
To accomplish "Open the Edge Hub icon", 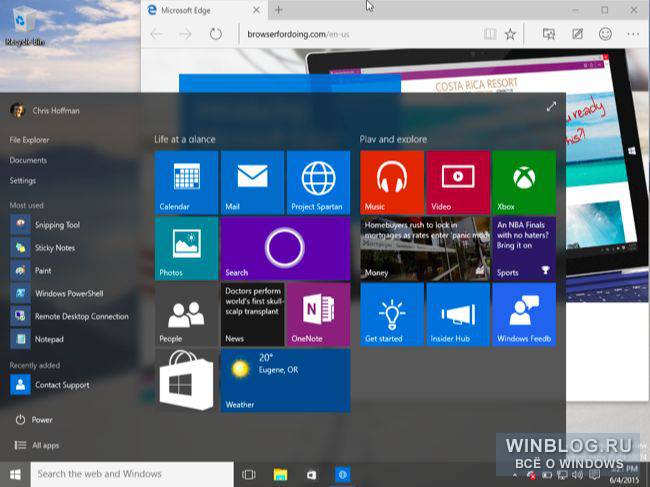I will [549, 34].
